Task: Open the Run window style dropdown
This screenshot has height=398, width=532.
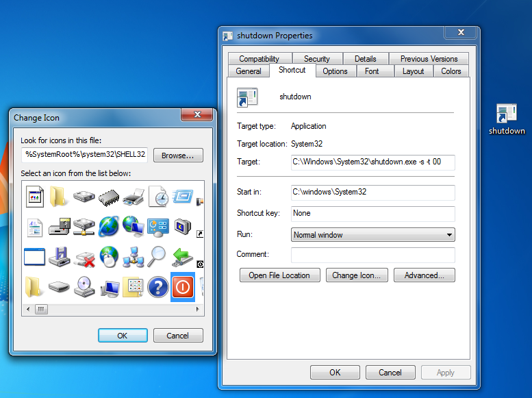Action: point(373,235)
